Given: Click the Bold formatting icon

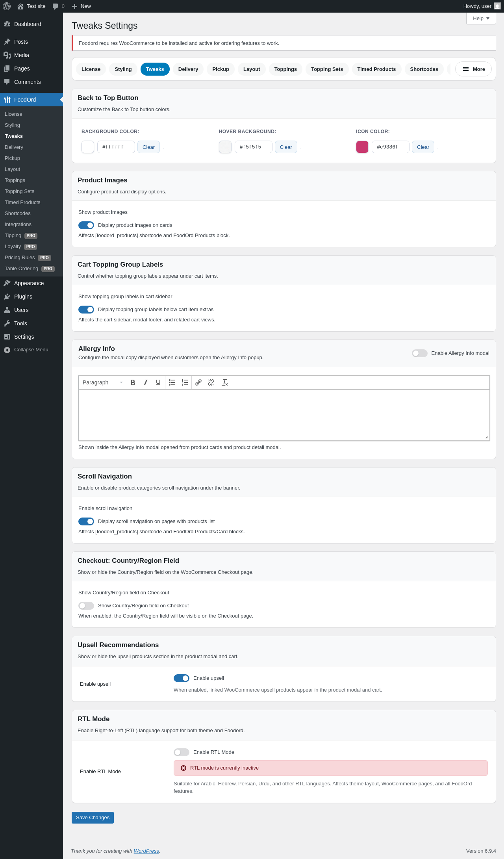Looking at the screenshot, I should [x=133, y=382].
